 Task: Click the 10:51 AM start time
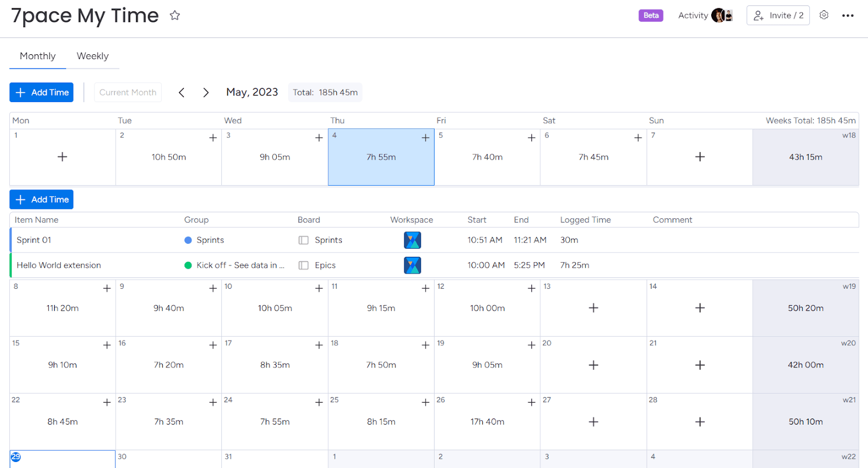pos(485,240)
